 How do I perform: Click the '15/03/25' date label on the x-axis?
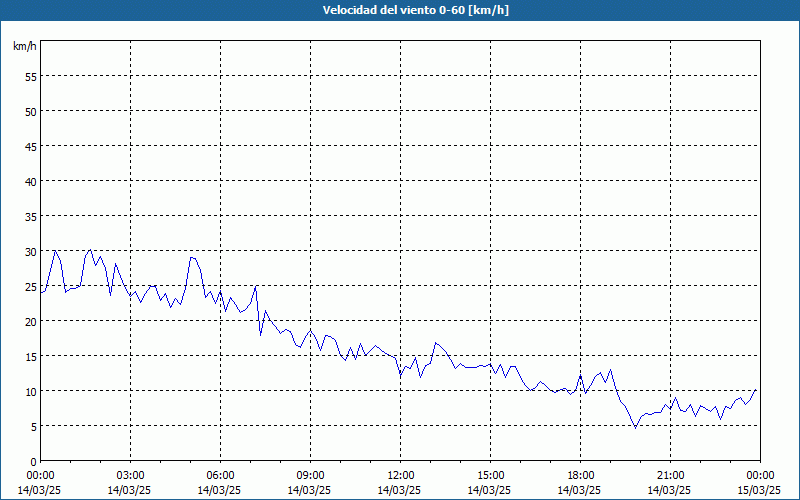tap(760, 490)
